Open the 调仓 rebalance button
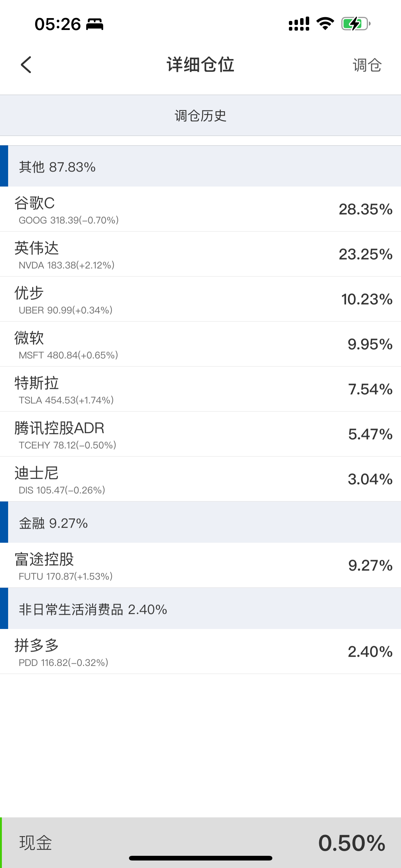 tap(367, 65)
